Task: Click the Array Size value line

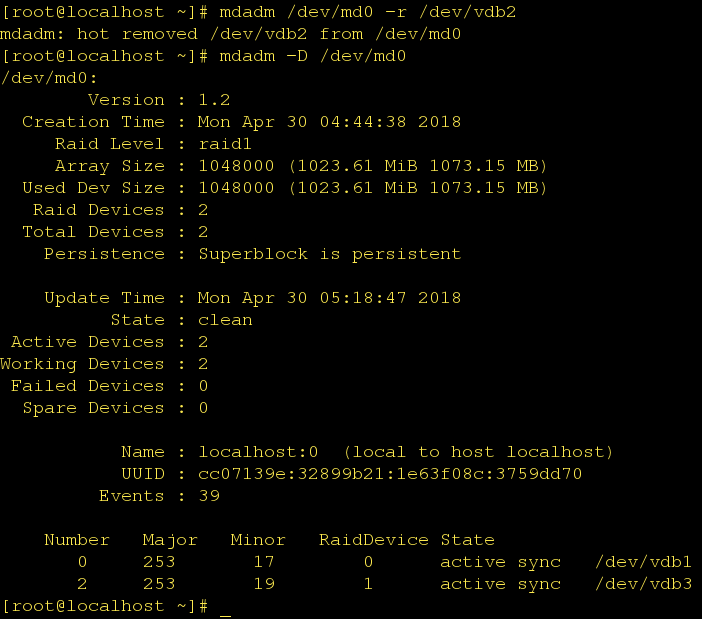Action: [372, 165]
